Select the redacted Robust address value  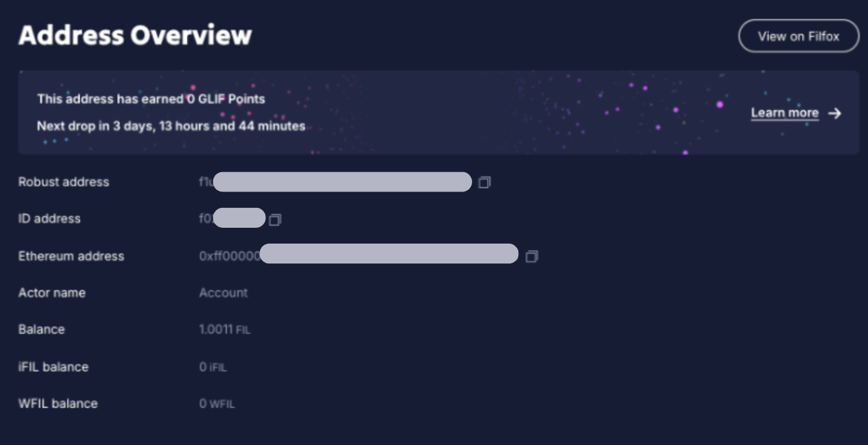pyautogui.click(x=342, y=182)
